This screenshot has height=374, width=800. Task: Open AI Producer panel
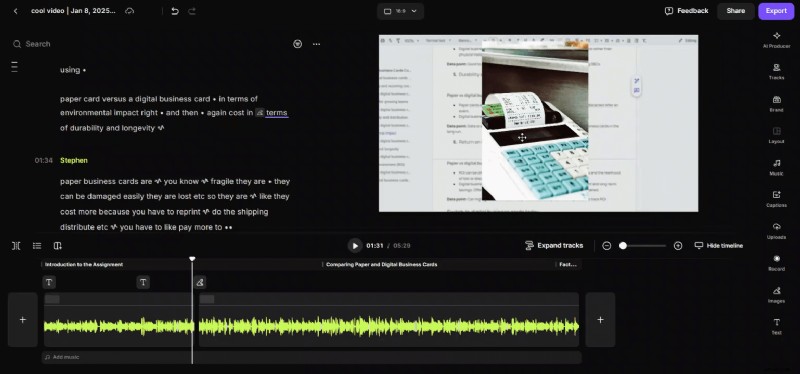coord(777,40)
